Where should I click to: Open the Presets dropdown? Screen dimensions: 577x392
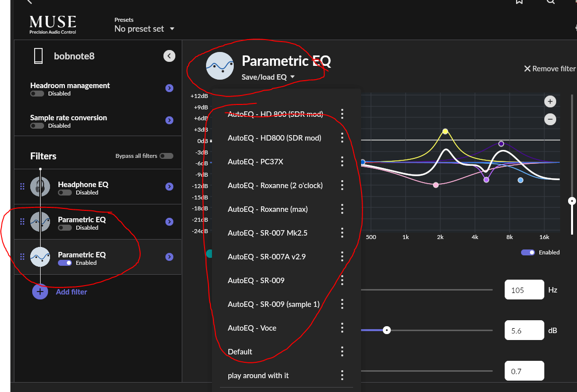pyautogui.click(x=144, y=29)
